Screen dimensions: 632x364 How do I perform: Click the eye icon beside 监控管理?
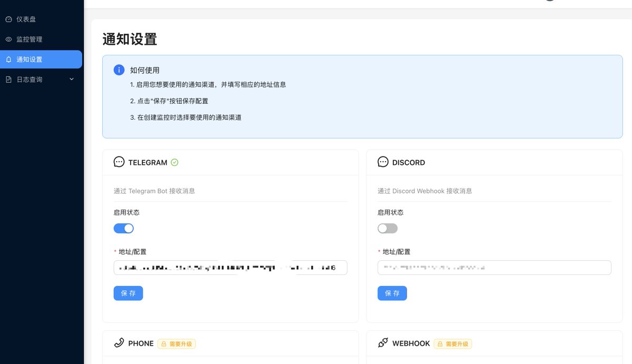[8, 39]
